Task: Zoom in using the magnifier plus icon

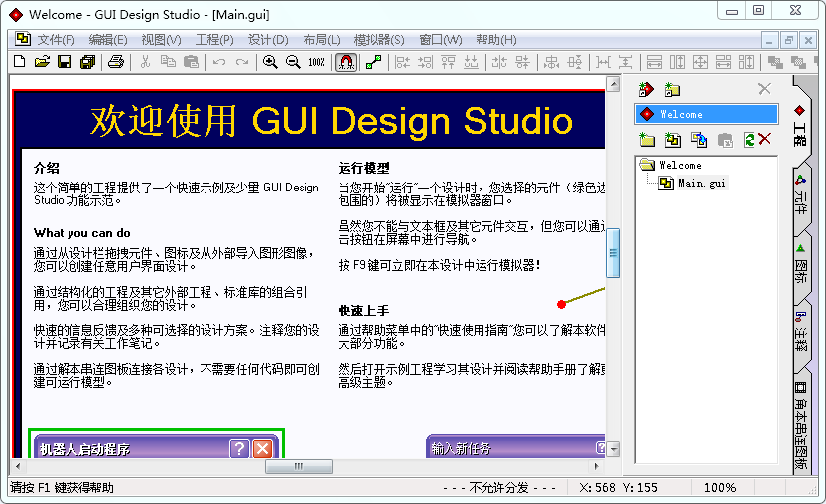Action: pos(269,62)
